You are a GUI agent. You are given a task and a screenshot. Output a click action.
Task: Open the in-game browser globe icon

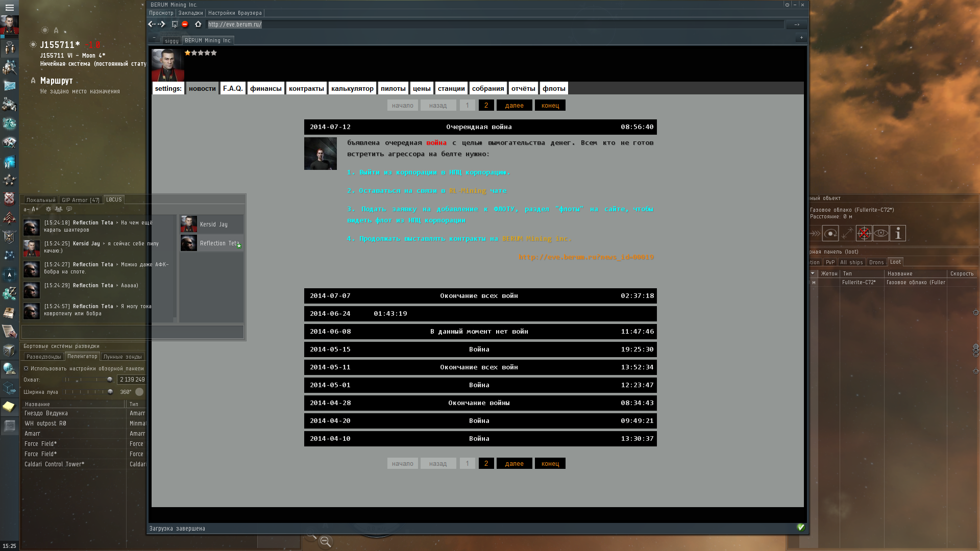click(9, 369)
